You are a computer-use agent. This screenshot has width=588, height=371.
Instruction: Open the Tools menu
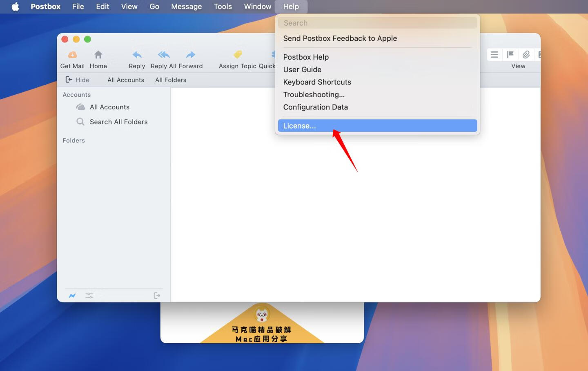(223, 7)
